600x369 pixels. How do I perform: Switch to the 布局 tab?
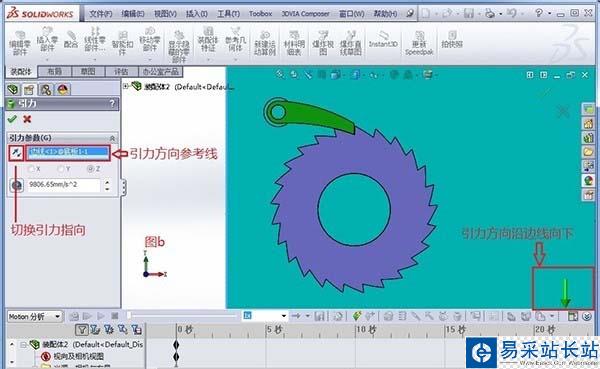pos(54,72)
